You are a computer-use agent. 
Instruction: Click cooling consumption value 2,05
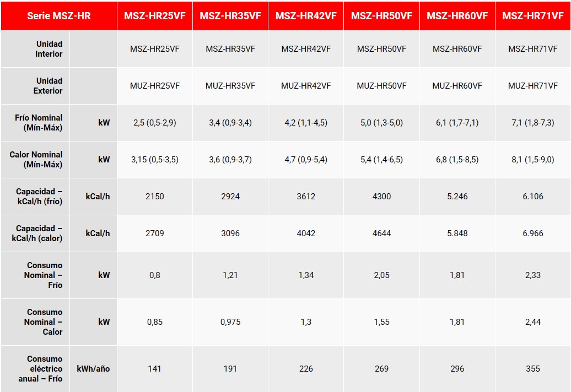pos(381,275)
